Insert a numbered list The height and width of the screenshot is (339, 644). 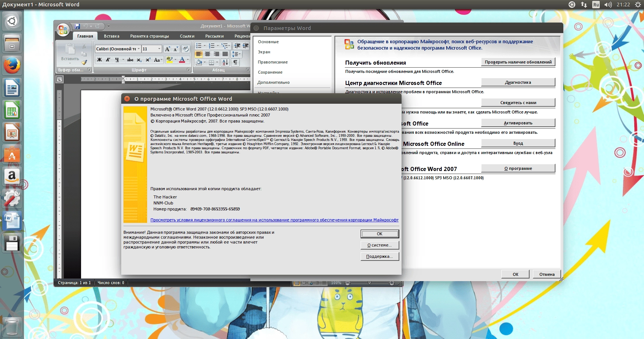pyautogui.click(x=212, y=46)
